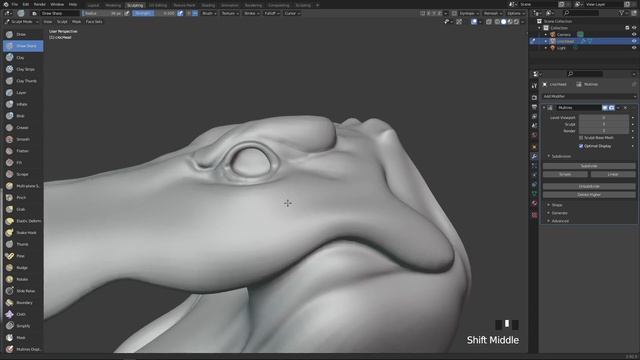The width and height of the screenshot is (640, 360).
Task: Click the Linear subdivision button
Action: point(613,174)
